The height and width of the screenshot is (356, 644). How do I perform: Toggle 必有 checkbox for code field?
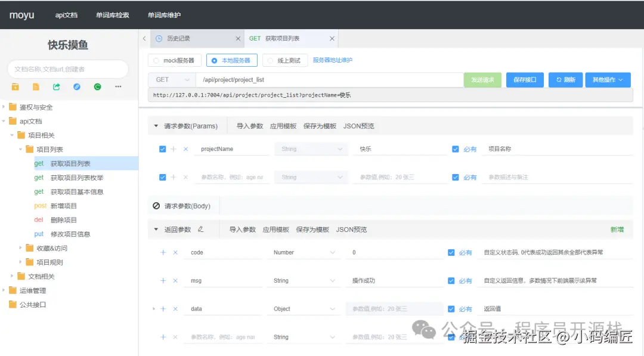click(451, 252)
